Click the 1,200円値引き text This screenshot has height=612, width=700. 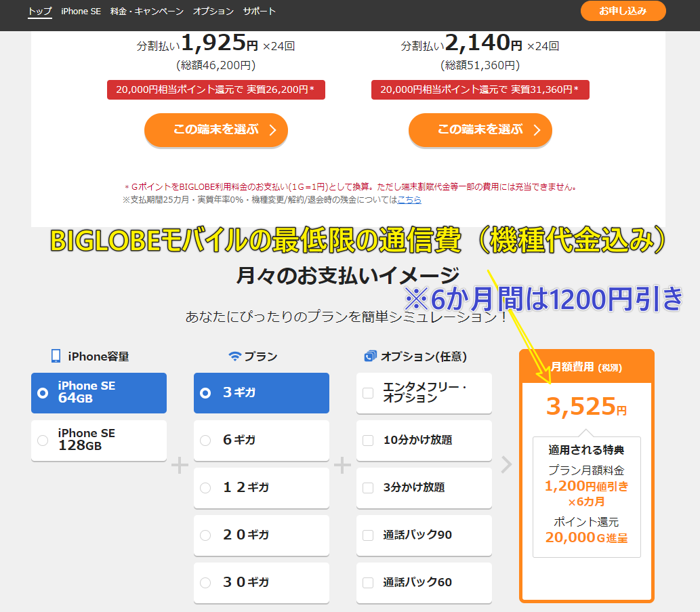tap(586, 486)
